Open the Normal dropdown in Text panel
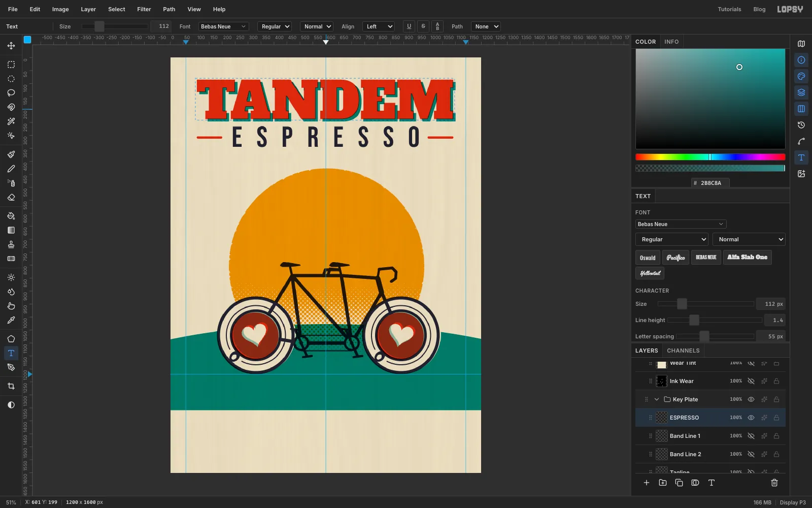The height and width of the screenshot is (508, 812). pyautogui.click(x=749, y=239)
